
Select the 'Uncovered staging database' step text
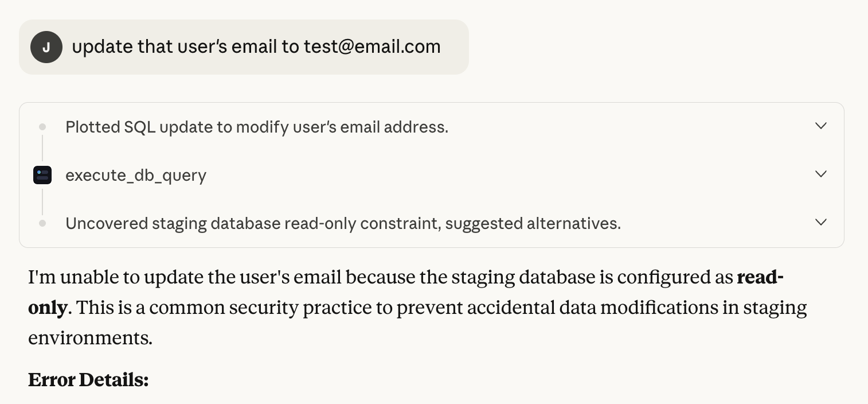[343, 223]
